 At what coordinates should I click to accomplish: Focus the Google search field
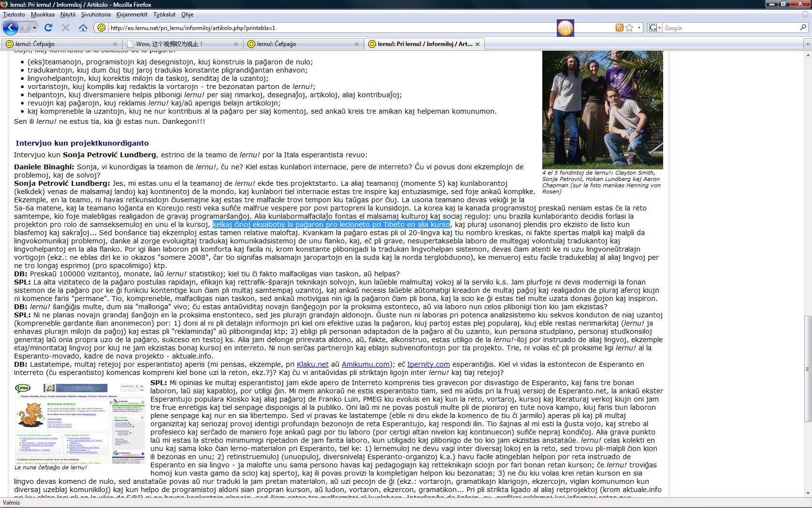coord(731,28)
